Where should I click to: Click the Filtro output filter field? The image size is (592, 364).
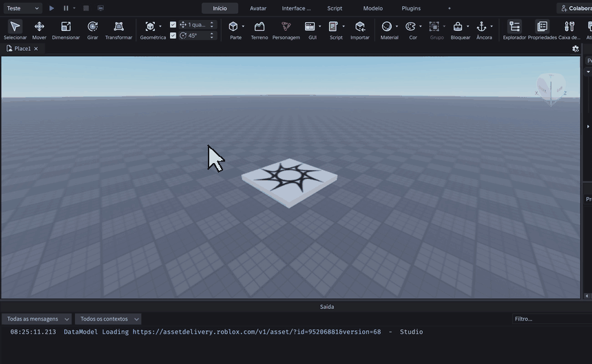(x=552, y=319)
